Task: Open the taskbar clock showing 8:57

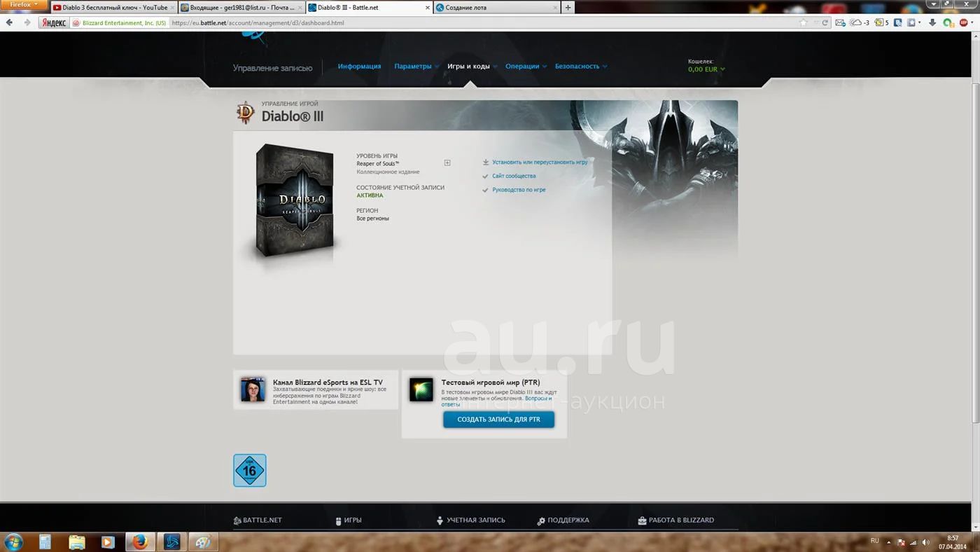Action: pyautogui.click(x=952, y=542)
